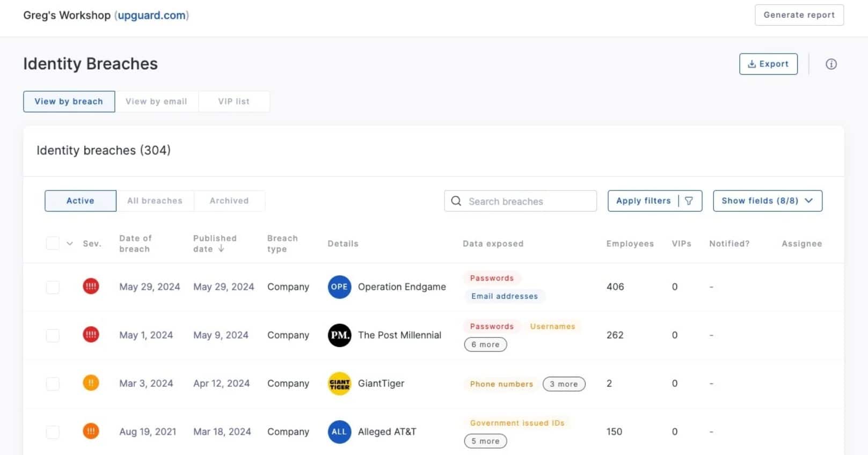The width and height of the screenshot is (868, 455).
Task: Expand bulk select chevron beside header checkbox
Action: [x=70, y=244]
